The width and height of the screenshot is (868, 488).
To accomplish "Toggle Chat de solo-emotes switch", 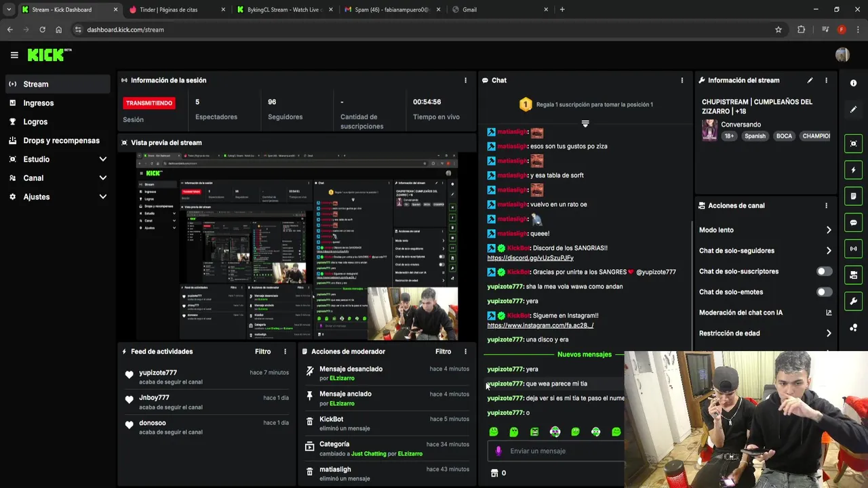I will point(824,292).
